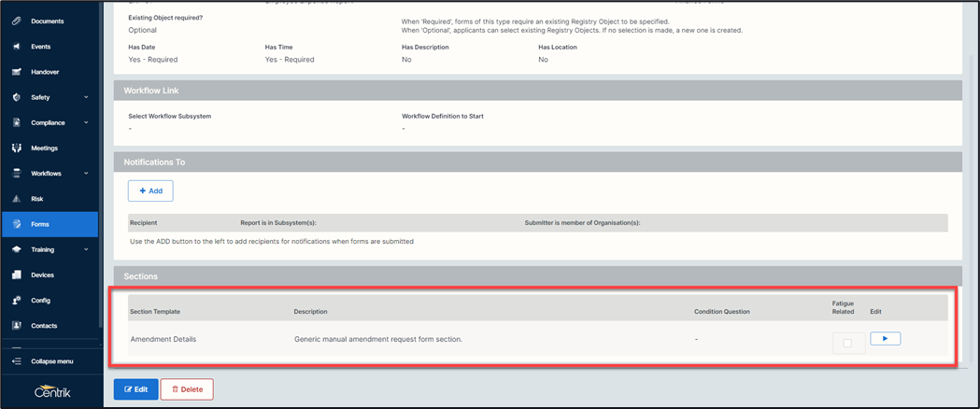Screen dimensions: 980x409
Task: Click the 'Workflow Definition to Start' label
Action: 443,116
